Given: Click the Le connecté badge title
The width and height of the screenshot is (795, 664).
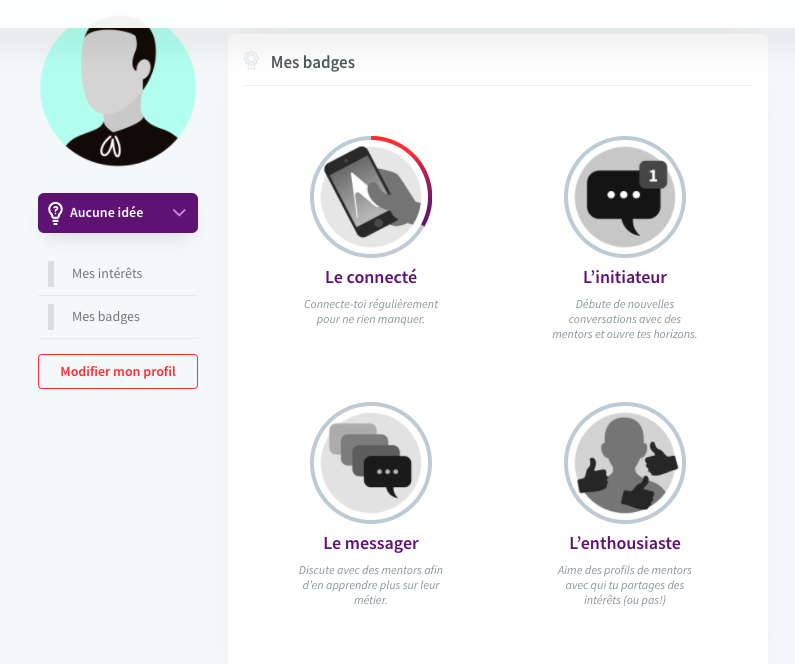Looking at the screenshot, I should (x=371, y=277).
